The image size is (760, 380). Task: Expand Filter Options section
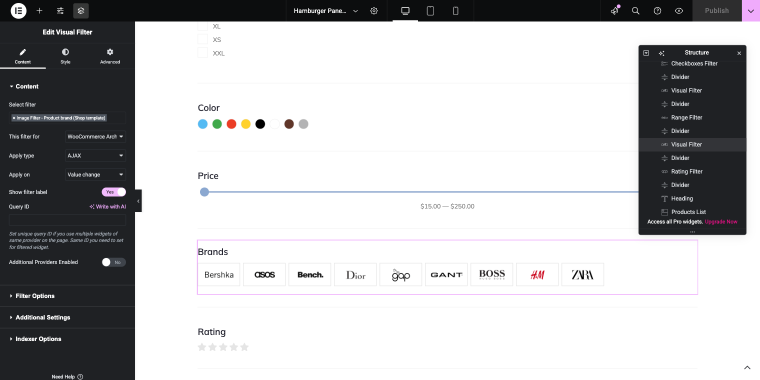coord(67,296)
